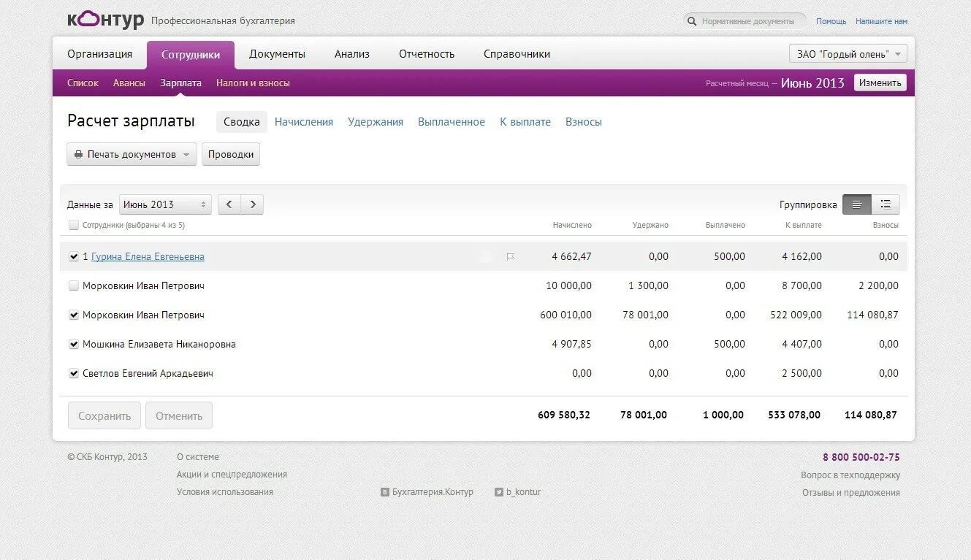971x560 pixels.
Task: Check unchecked Морковкин row with 10 000,00
Action: (x=74, y=286)
